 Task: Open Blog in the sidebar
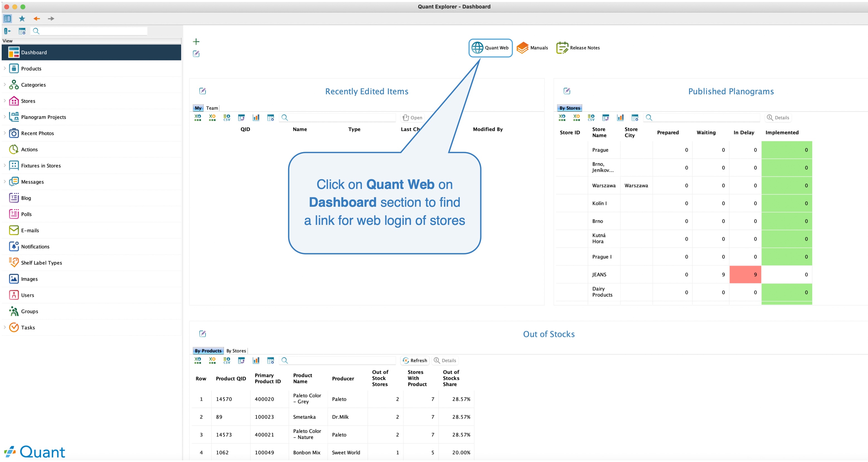[91, 198]
